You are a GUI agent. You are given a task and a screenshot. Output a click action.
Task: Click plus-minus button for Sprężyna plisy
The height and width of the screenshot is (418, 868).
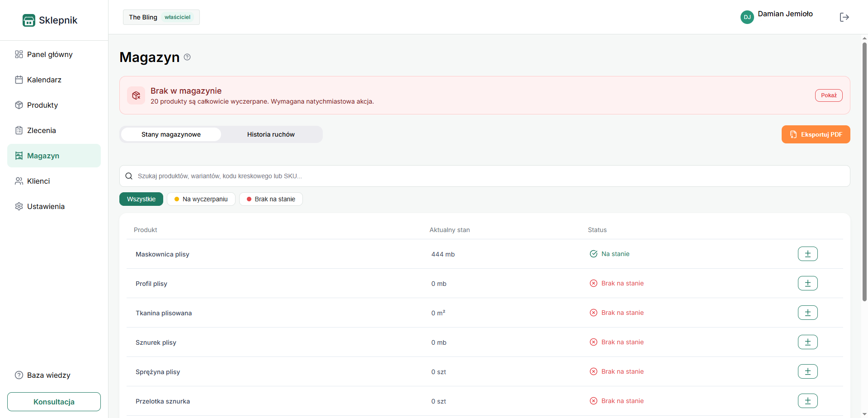coord(807,371)
